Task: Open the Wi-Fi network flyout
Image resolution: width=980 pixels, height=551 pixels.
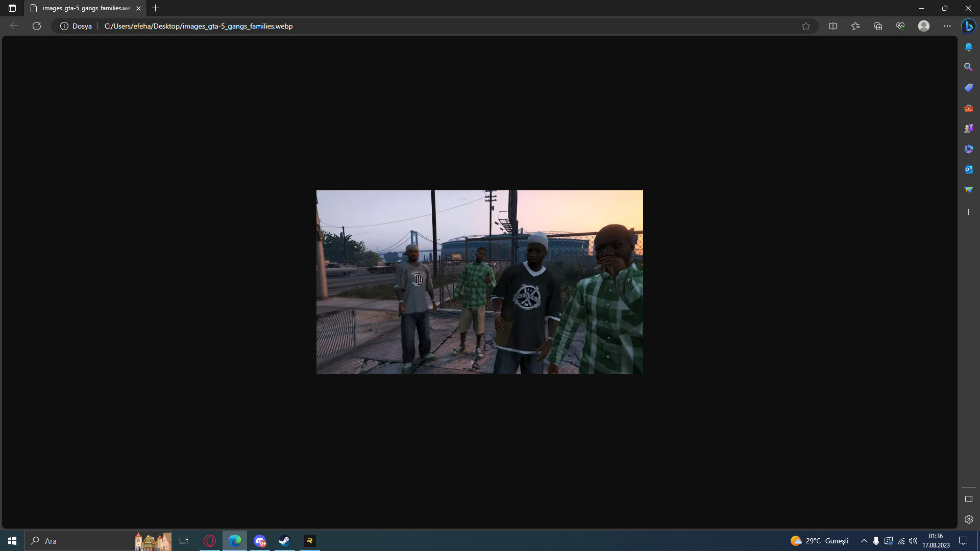Action: coord(901,541)
